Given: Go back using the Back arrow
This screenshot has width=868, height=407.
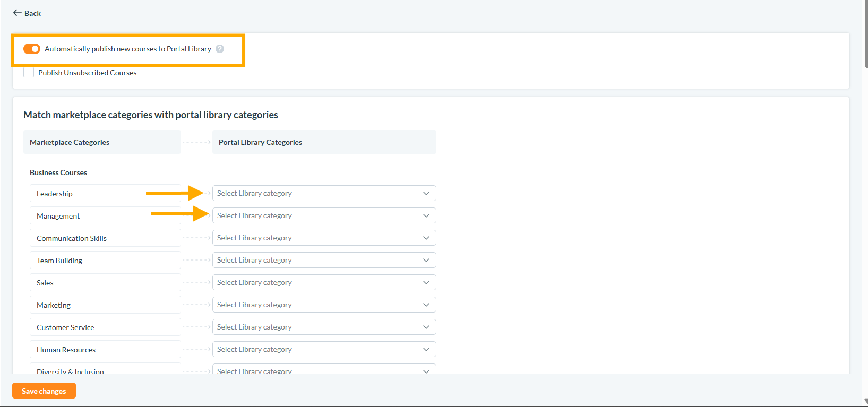Looking at the screenshot, I should 27,13.
